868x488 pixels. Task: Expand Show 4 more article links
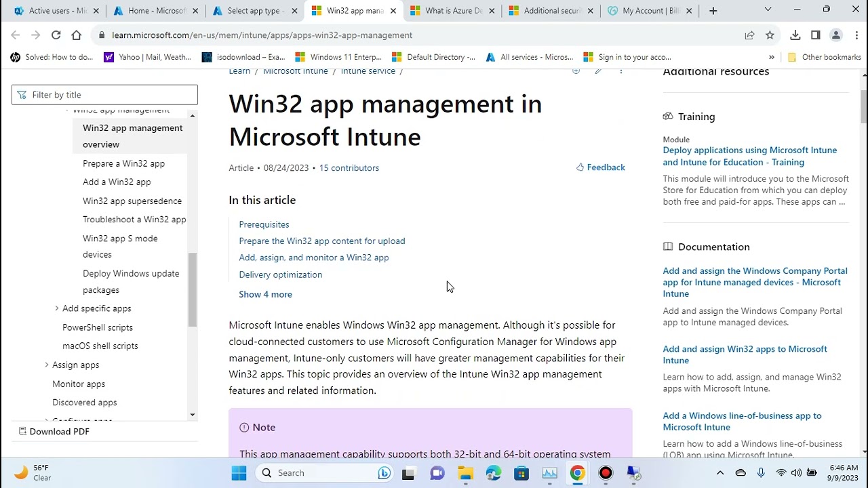click(x=265, y=294)
